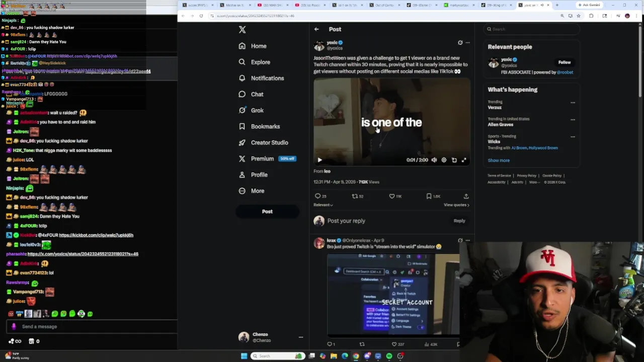Viewport: 644px width, 362px height.
Task: Open video settings gear
Action: tap(444, 160)
